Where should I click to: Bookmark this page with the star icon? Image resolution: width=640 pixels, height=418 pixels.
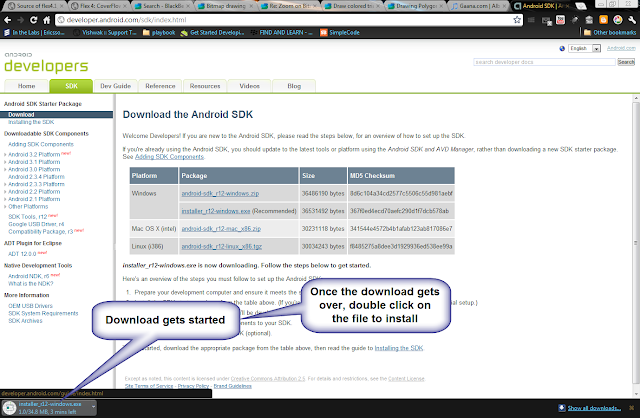tap(517, 20)
